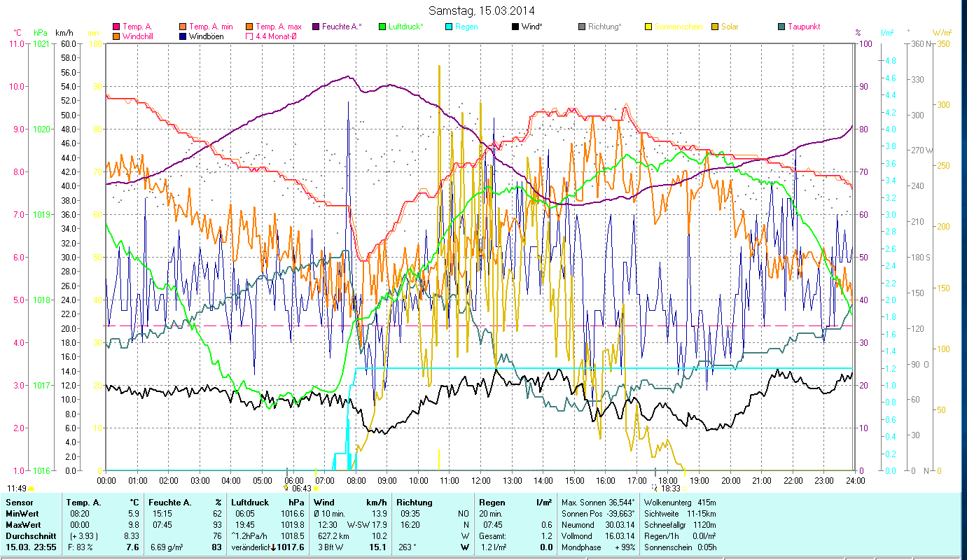
Task: Click the gray Richtung* legend swatch
Action: pos(582,27)
